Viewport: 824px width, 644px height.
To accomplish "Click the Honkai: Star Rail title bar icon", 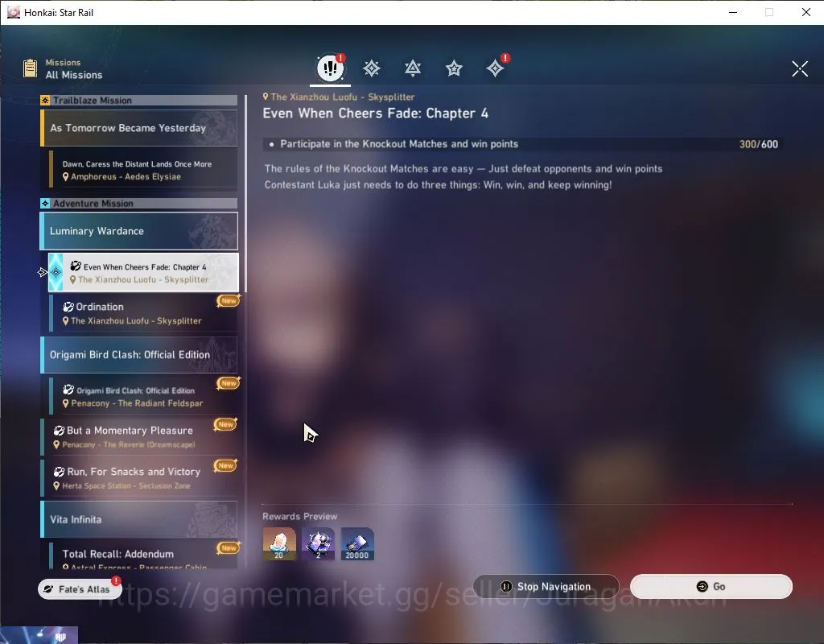I will point(13,12).
